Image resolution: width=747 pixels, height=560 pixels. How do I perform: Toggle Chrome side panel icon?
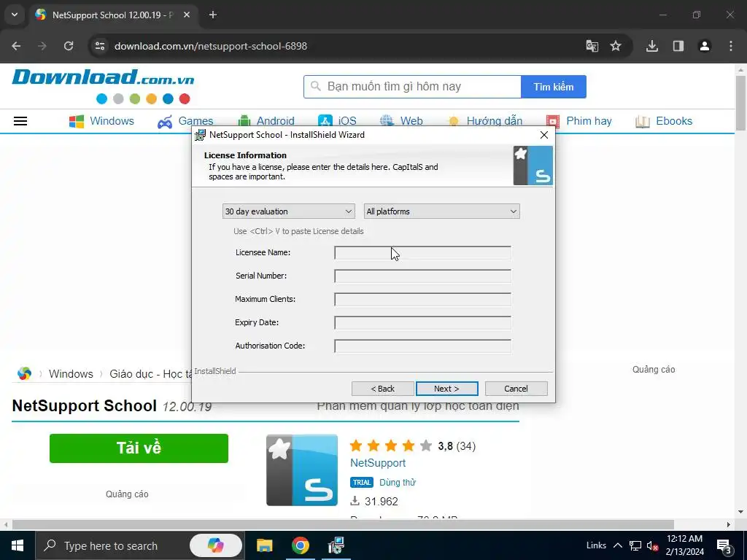[x=678, y=46]
